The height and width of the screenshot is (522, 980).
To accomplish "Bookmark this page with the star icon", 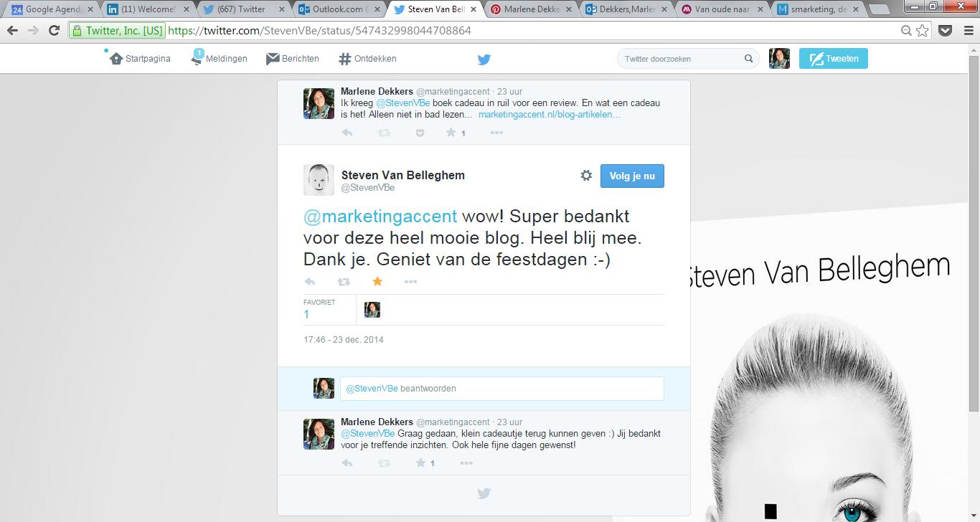I will (x=923, y=31).
